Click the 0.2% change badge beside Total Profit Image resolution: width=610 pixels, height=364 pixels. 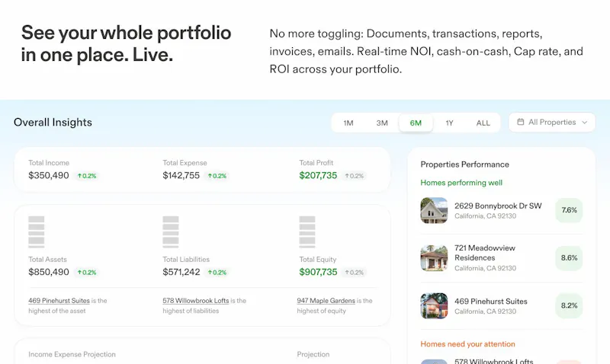click(354, 176)
